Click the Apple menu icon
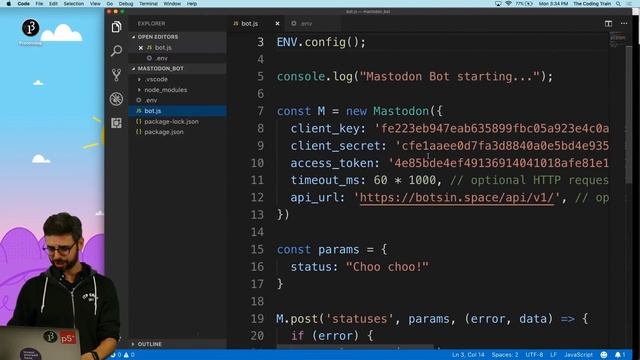 pyautogui.click(x=9, y=4)
